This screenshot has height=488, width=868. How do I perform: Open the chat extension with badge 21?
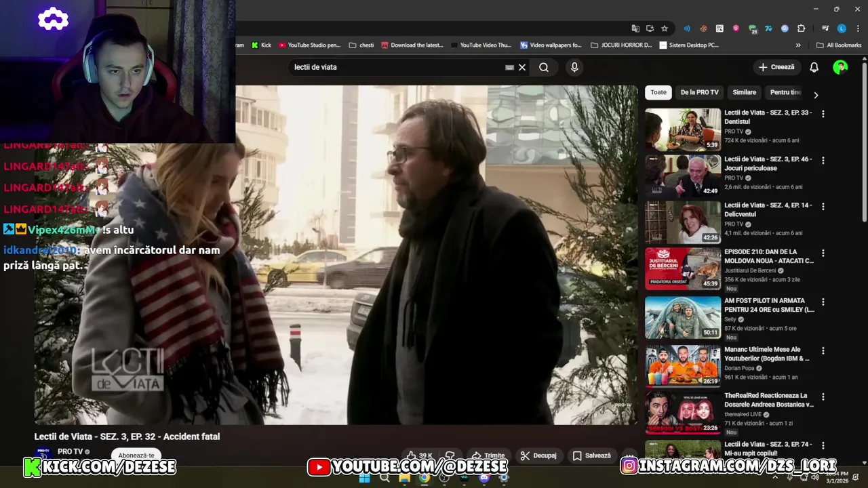pyautogui.click(x=753, y=29)
